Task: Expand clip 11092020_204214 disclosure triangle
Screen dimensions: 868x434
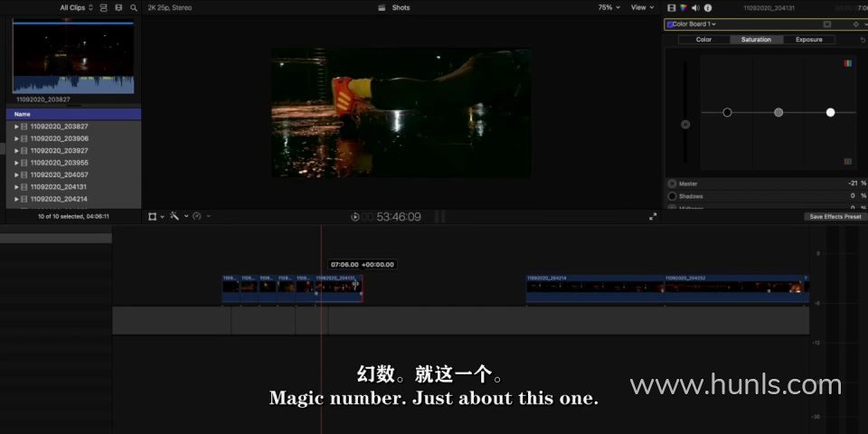Action: pos(16,199)
